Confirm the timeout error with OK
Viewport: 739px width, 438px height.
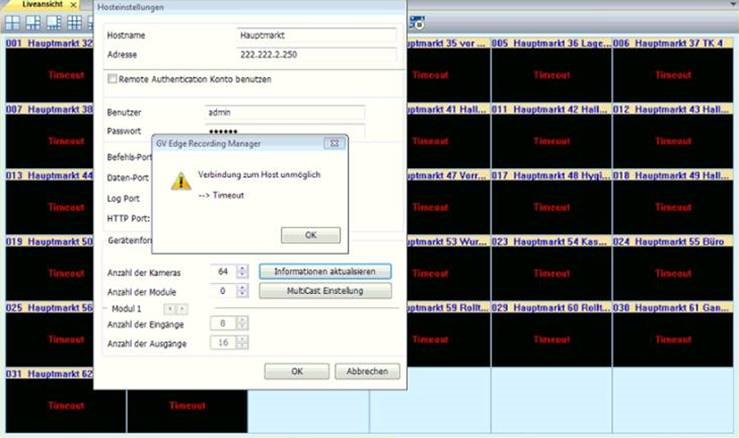tap(311, 235)
